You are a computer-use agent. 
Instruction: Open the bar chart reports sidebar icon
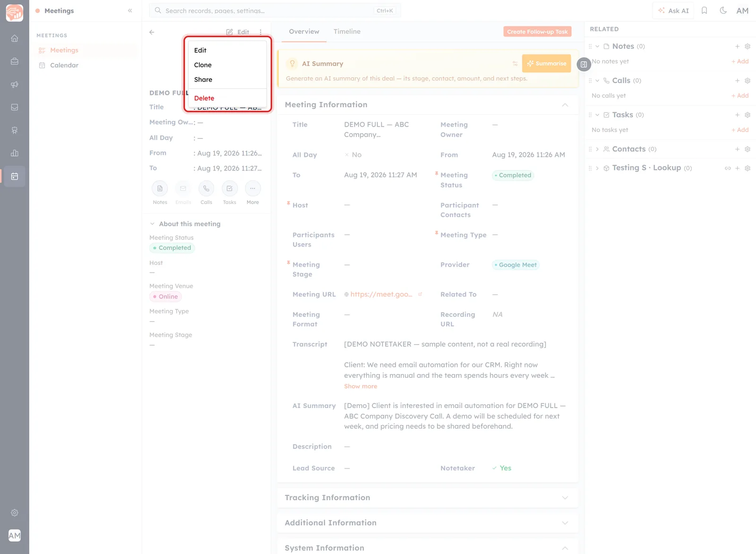pyautogui.click(x=15, y=153)
